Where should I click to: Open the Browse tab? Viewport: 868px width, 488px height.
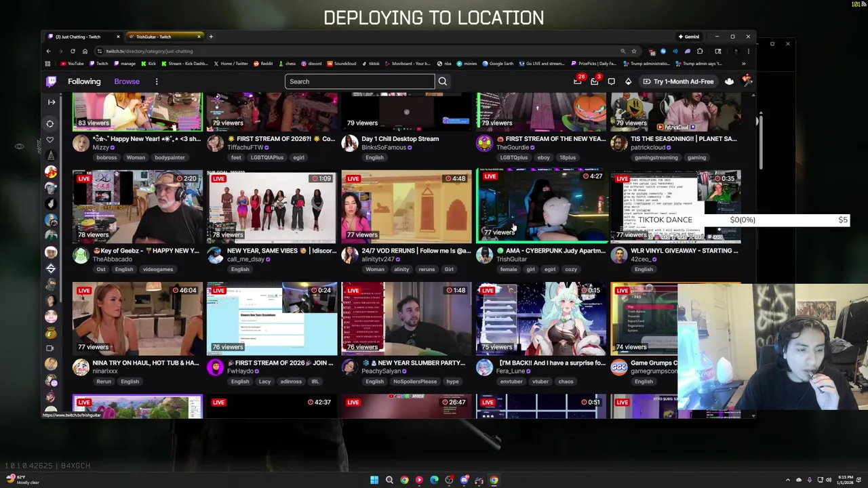coord(127,81)
